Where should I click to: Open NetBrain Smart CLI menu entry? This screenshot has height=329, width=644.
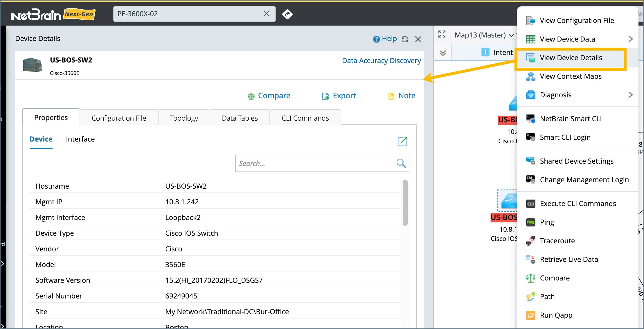(x=571, y=119)
